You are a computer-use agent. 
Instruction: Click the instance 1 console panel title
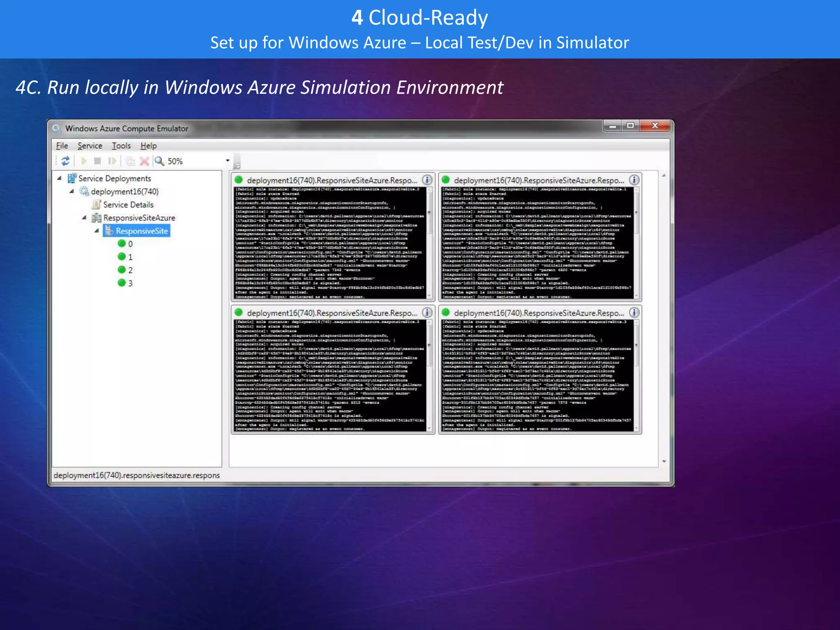tap(539, 180)
